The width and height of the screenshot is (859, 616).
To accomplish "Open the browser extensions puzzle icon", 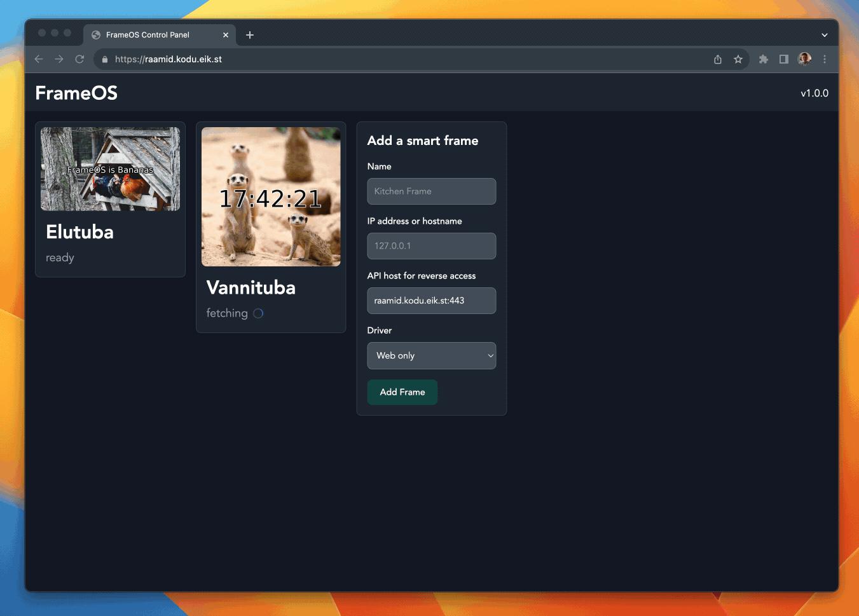I will pos(764,59).
